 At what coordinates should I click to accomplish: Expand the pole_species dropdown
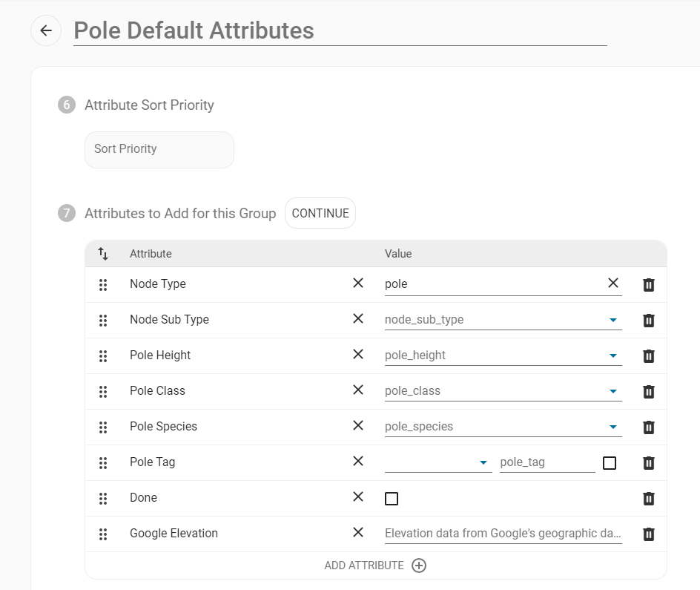[613, 427]
